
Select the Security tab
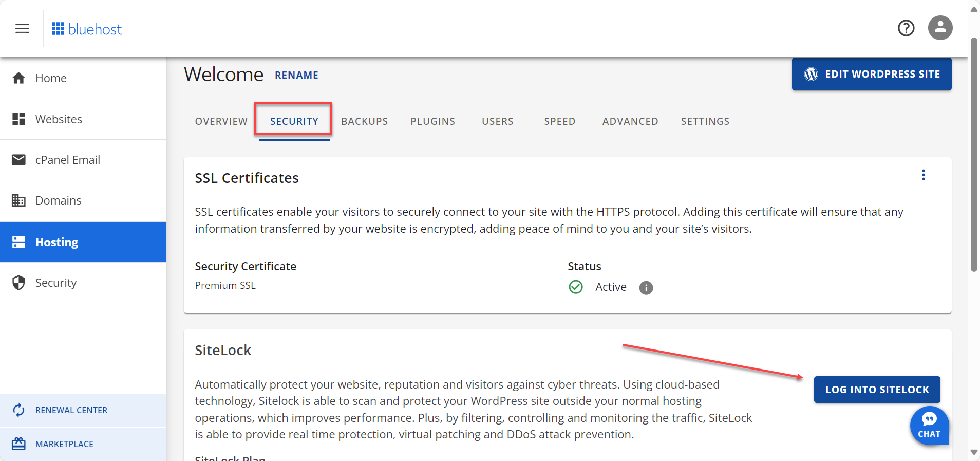(x=294, y=121)
